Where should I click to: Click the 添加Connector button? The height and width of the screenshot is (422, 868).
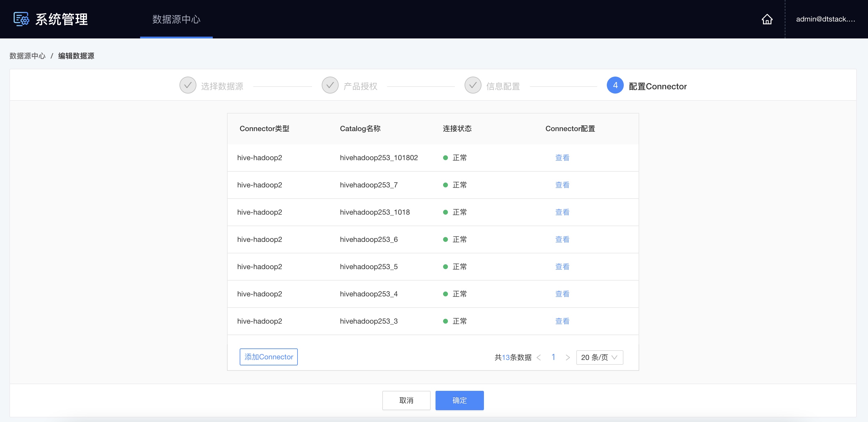click(268, 357)
